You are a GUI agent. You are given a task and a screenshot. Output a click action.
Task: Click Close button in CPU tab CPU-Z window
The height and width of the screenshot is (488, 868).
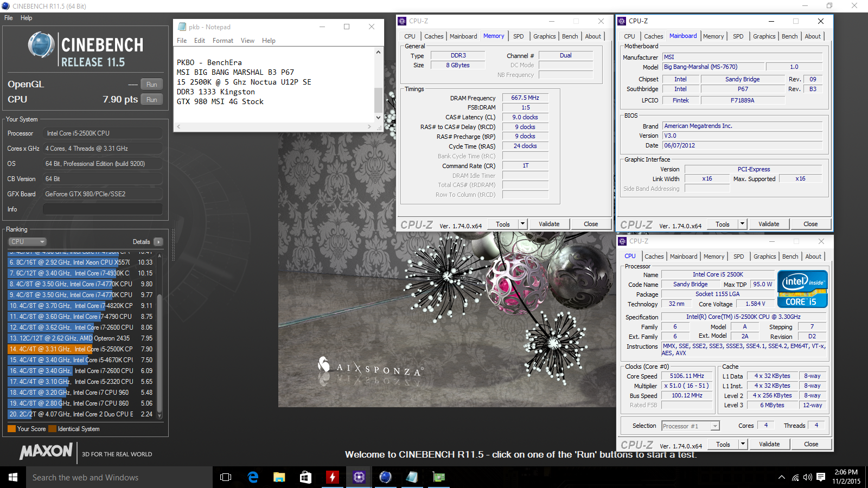click(811, 444)
